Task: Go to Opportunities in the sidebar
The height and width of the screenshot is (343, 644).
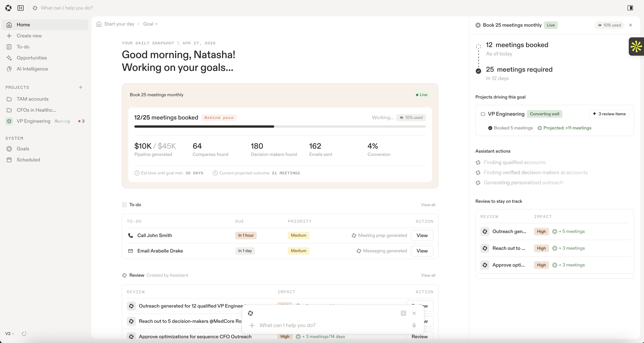Action: 45,58
